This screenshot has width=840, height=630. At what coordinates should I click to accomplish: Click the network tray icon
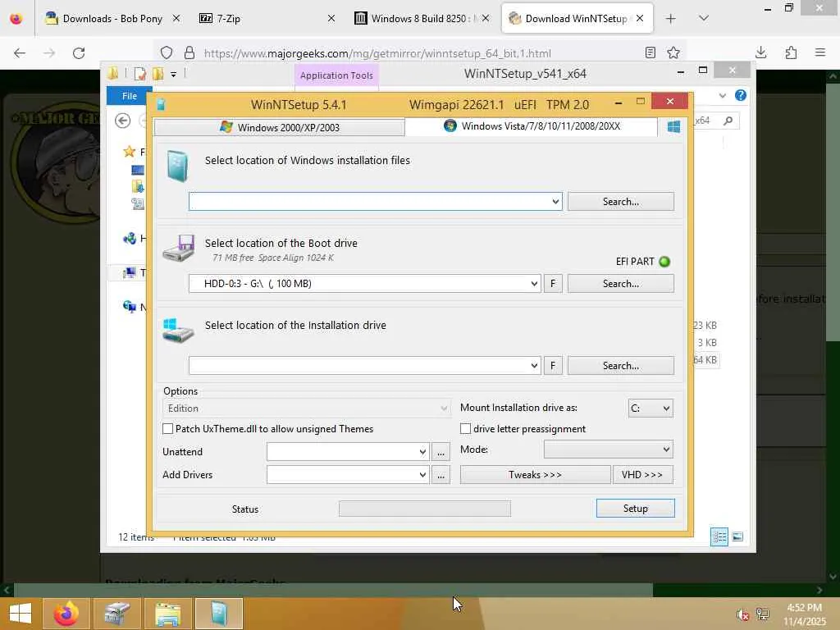click(762, 614)
